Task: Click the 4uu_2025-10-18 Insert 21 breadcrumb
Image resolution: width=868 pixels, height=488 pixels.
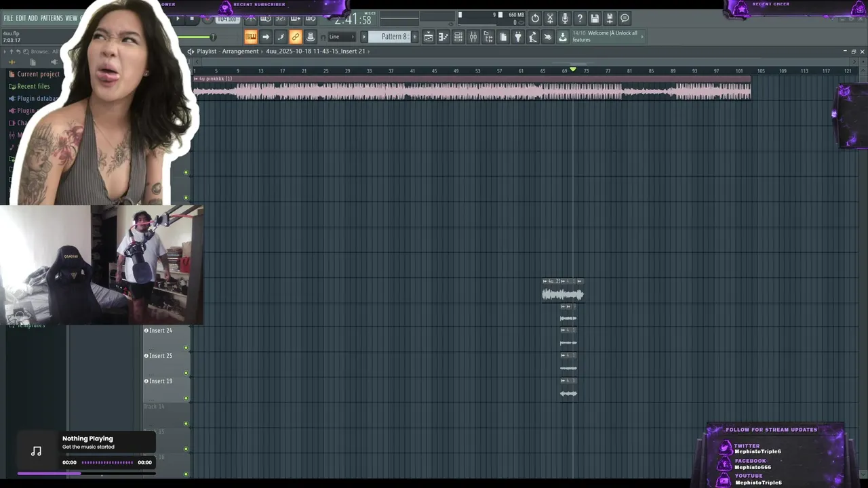Action: pyautogui.click(x=315, y=52)
